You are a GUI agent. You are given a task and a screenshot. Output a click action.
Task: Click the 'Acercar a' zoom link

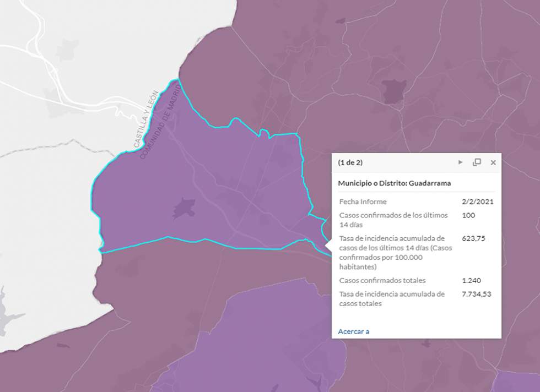pos(353,331)
